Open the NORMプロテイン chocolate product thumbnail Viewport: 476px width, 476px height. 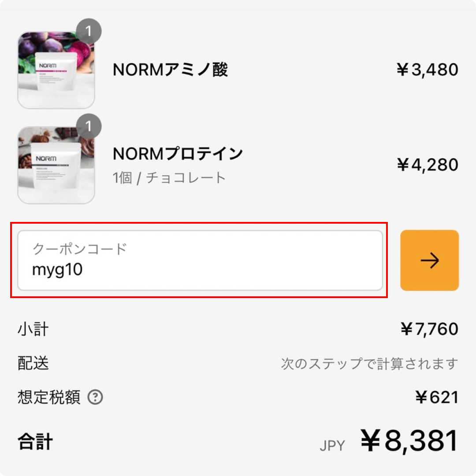point(56,165)
